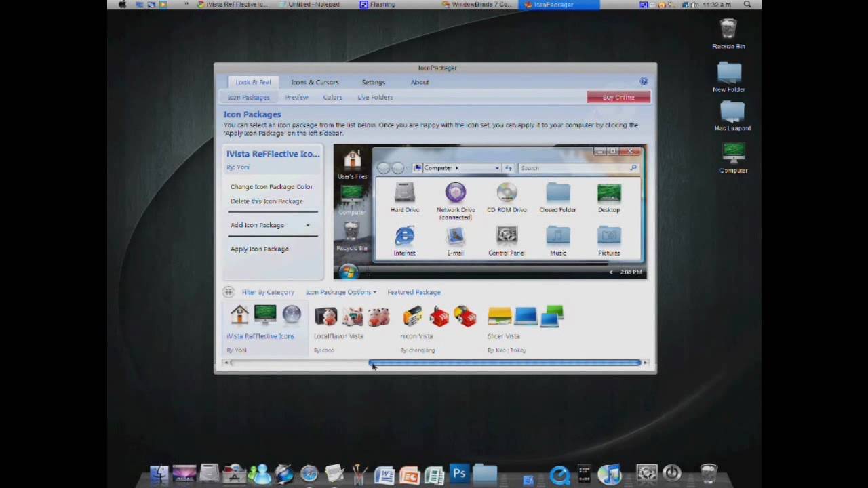Click the scrollbar left arrow
This screenshot has width=868, height=488.
(x=226, y=363)
